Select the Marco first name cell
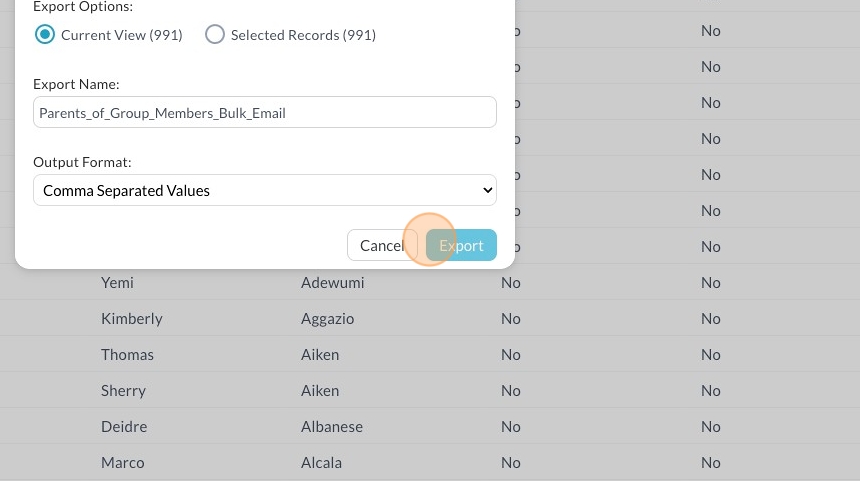 click(122, 463)
